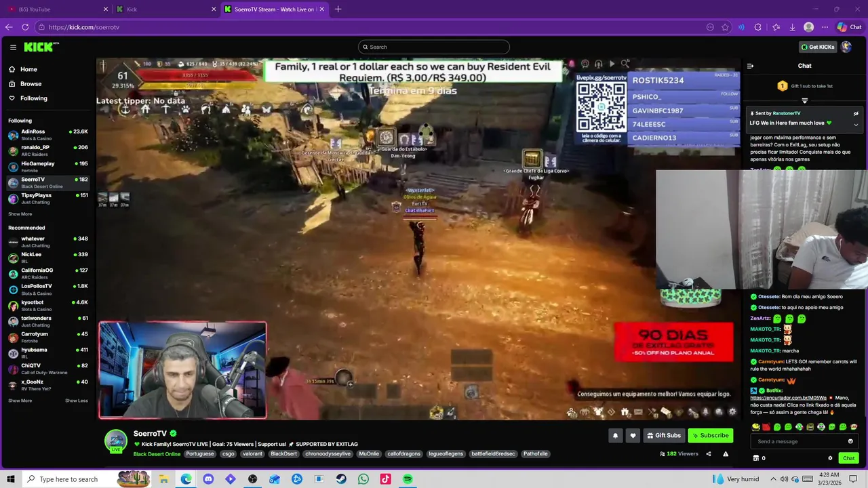Open LosPollosTV recommended channel
Image resolution: width=868 pixels, height=488 pixels.
[47, 289]
